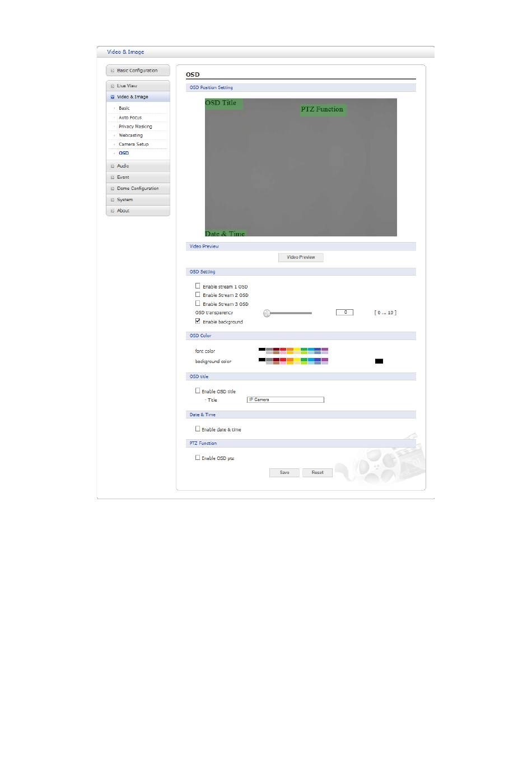Click the expand icon next to System
Screen dimensions: 532x777
113,200
